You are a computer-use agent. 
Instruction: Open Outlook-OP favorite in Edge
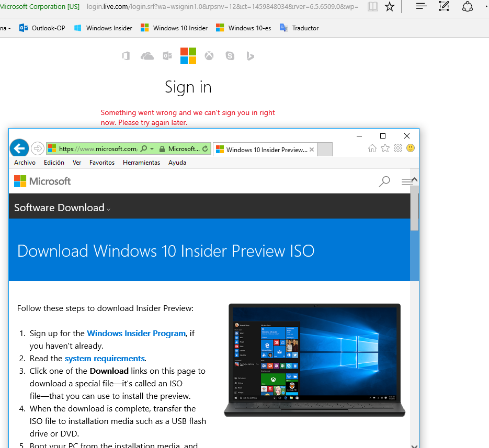(42, 28)
